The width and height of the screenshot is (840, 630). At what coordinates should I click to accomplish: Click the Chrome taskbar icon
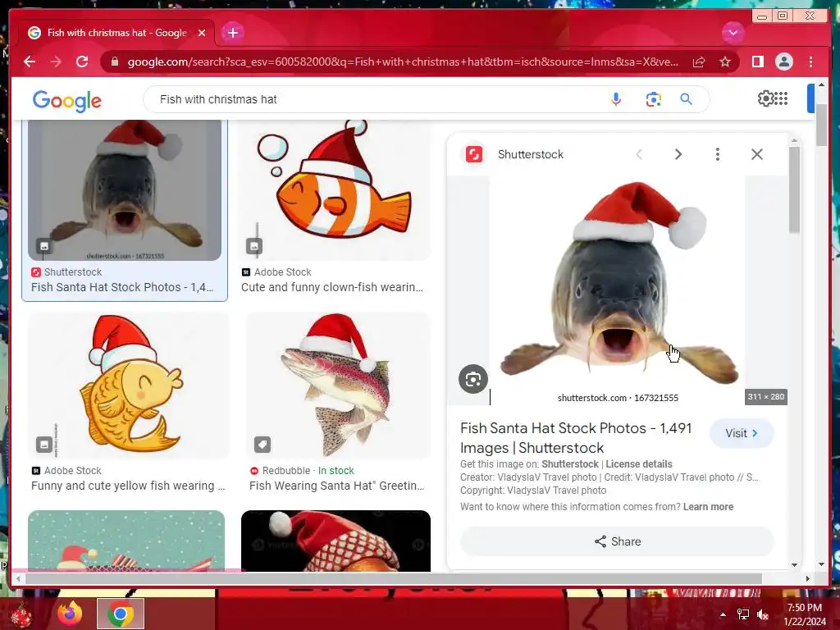[x=121, y=614]
